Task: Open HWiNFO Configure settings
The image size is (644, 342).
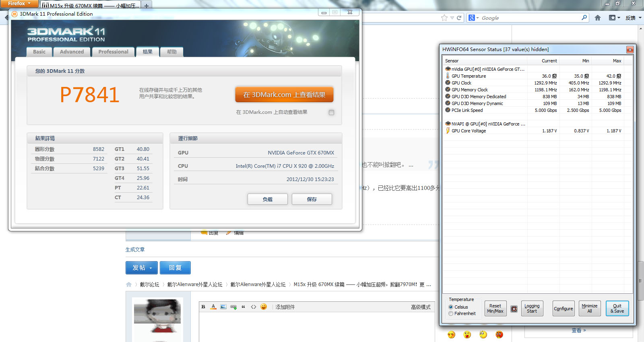Action: click(563, 309)
